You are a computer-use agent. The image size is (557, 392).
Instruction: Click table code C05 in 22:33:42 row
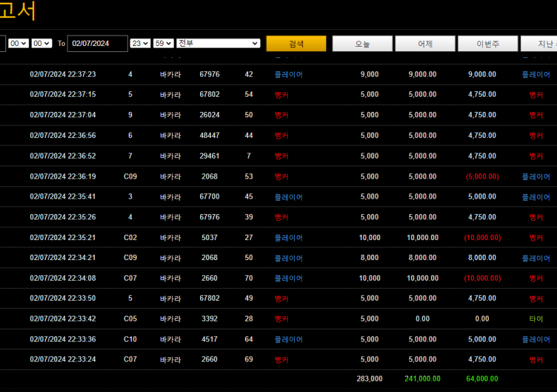click(130, 319)
